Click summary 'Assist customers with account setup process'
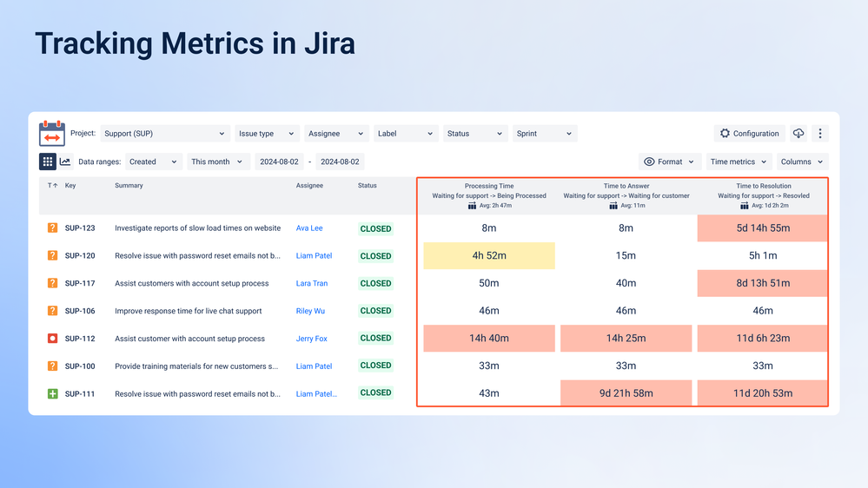The width and height of the screenshot is (868, 488). click(191, 283)
